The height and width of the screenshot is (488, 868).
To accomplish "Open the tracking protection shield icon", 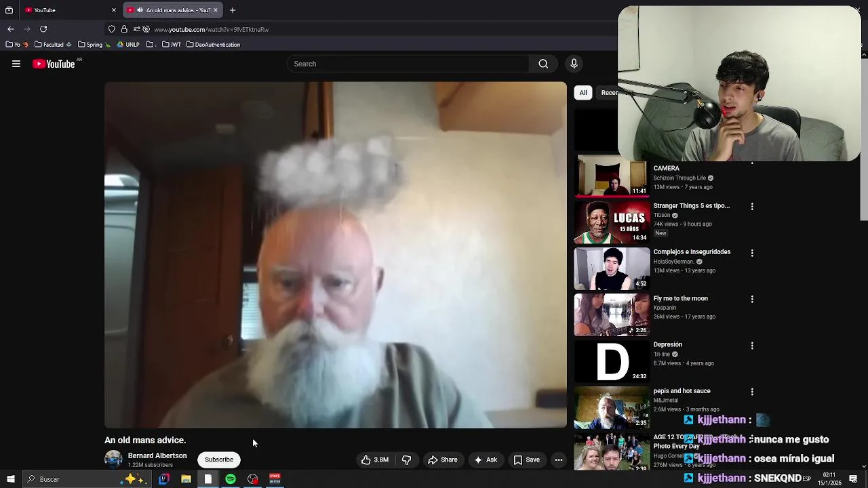I will tap(112, 29).
